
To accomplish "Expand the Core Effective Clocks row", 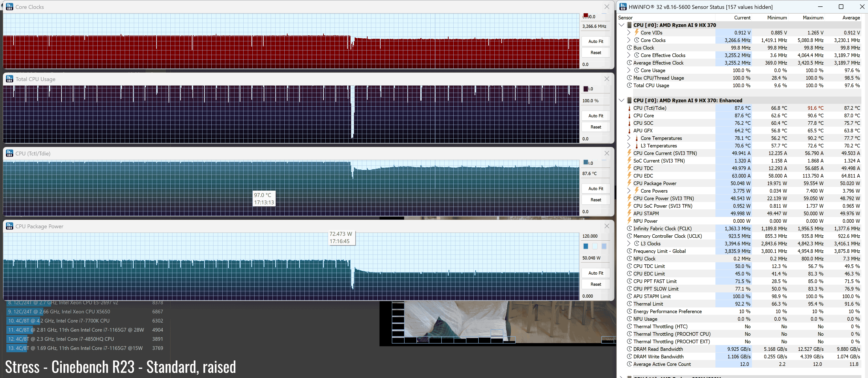I will coord(629,55).
